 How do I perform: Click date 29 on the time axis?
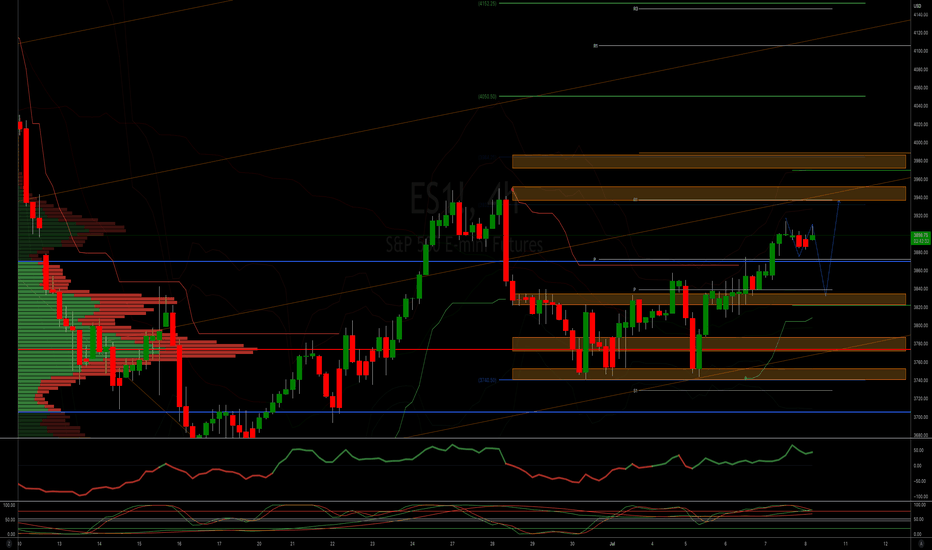tap(533, 543)
